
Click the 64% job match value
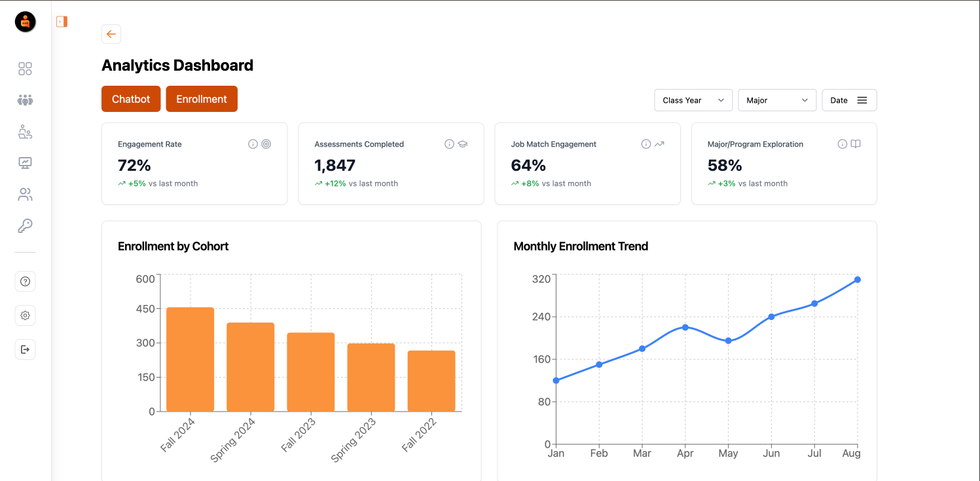pyautogui.click(x=528, y=165)
